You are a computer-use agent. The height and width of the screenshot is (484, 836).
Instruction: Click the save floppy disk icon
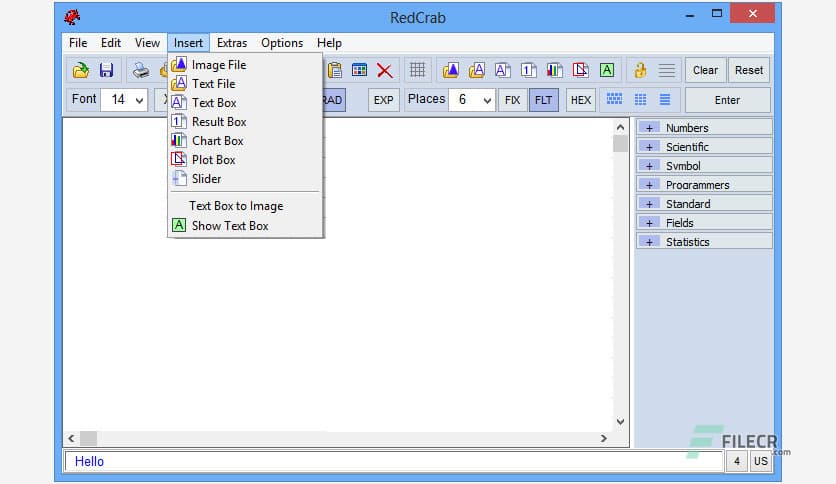[106, 70]
